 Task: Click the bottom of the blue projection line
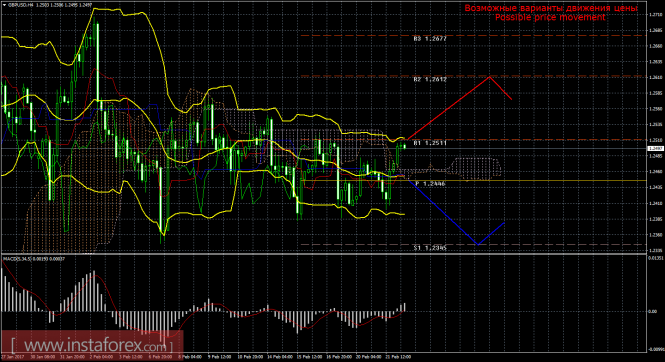[478, 244]
